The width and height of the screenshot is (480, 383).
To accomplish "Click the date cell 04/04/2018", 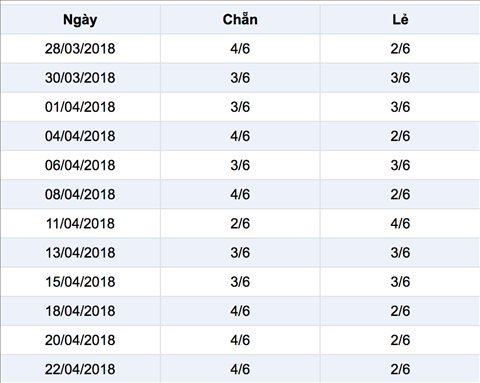I will (x=80, y=136).
